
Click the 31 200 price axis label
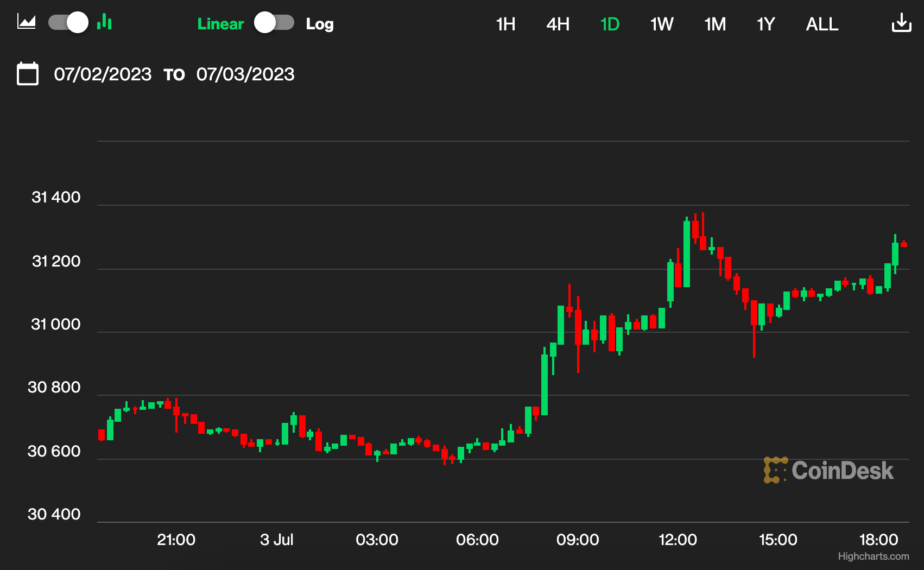tap(56, 261)
